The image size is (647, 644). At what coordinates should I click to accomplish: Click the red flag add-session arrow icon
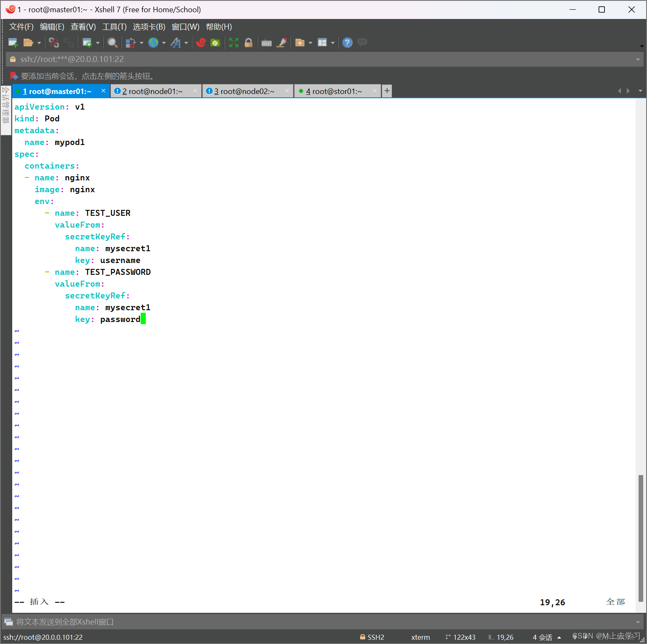tap(14, 76)
